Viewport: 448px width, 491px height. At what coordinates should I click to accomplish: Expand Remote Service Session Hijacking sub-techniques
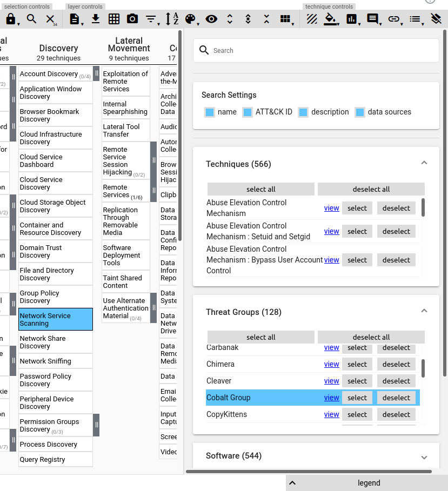(153, 160)
